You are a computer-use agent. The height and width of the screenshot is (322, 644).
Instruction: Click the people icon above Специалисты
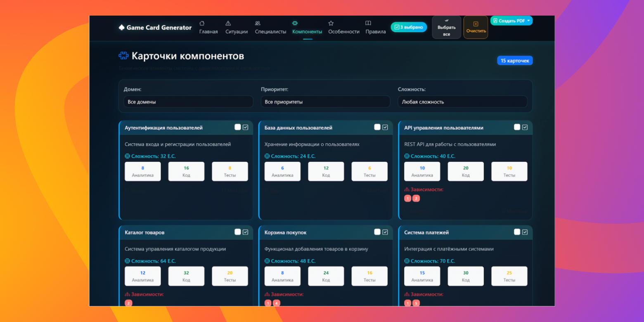click(x=258, y=24)
